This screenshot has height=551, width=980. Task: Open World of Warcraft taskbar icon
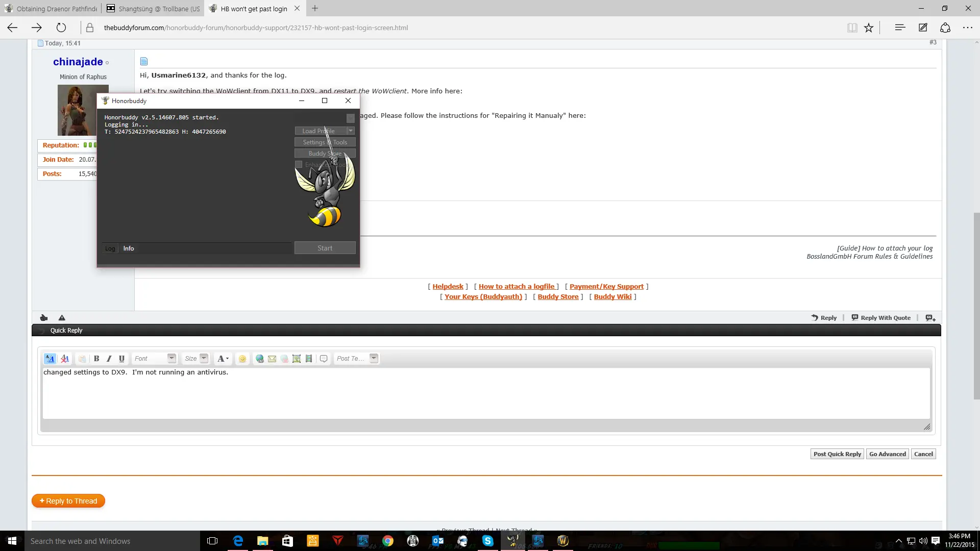point(562,541)
